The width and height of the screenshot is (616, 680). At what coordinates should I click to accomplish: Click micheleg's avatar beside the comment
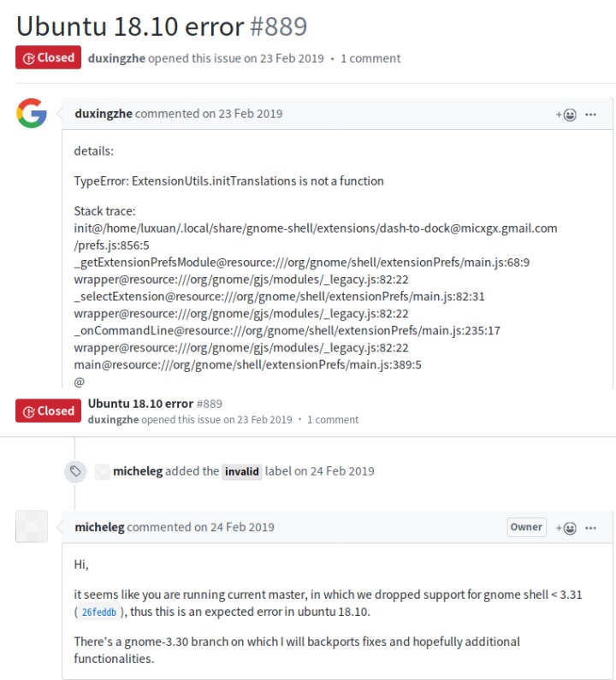(32, 526)
